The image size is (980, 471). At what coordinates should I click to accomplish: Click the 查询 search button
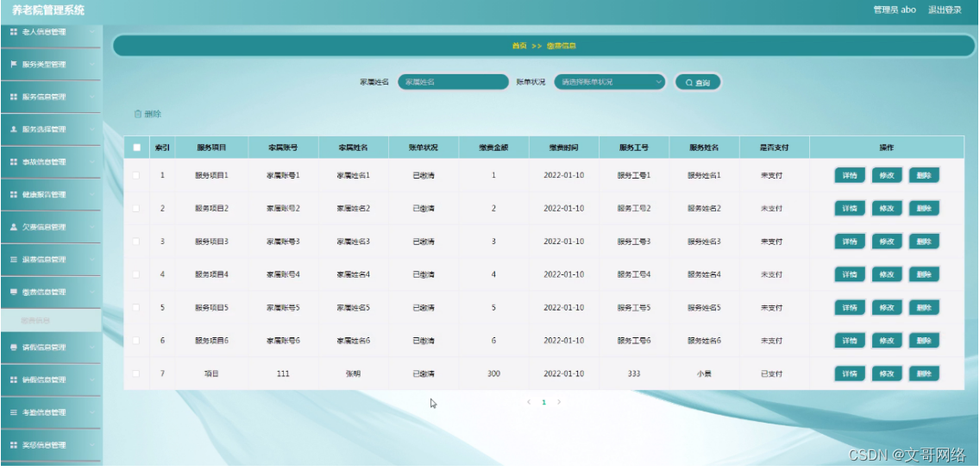tap(698, 82)
